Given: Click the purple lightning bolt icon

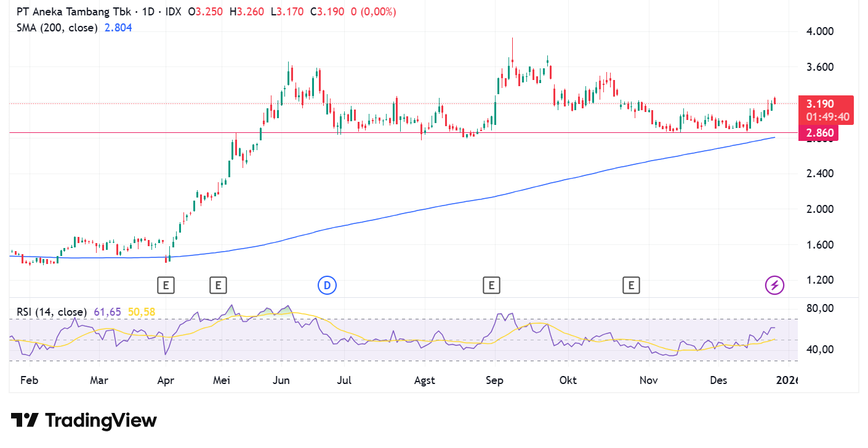Looking at the screenshot, I should tap(774, 285).
